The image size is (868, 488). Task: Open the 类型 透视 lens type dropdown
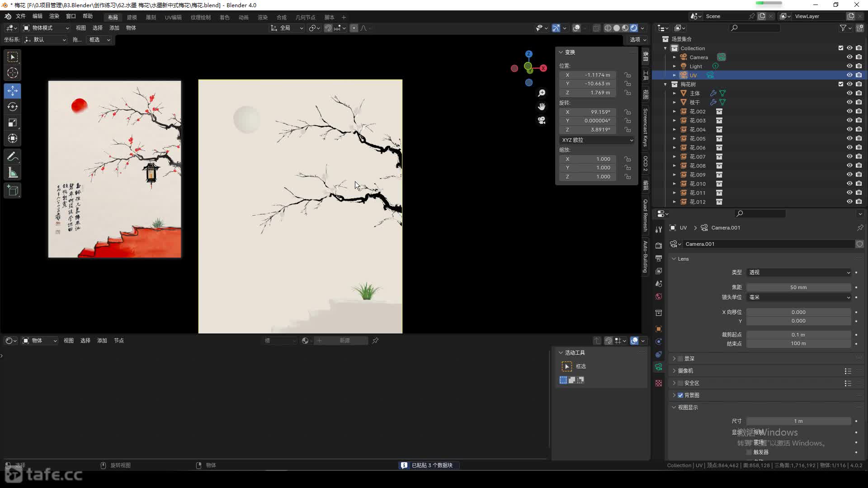[x=799, y=272]
